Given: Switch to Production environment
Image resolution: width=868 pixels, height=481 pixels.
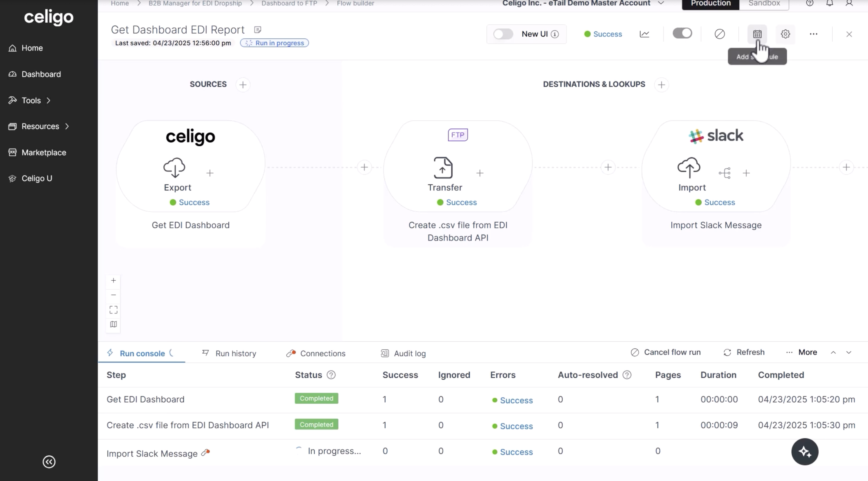Looking at the screenshot, I should [711, 4].
